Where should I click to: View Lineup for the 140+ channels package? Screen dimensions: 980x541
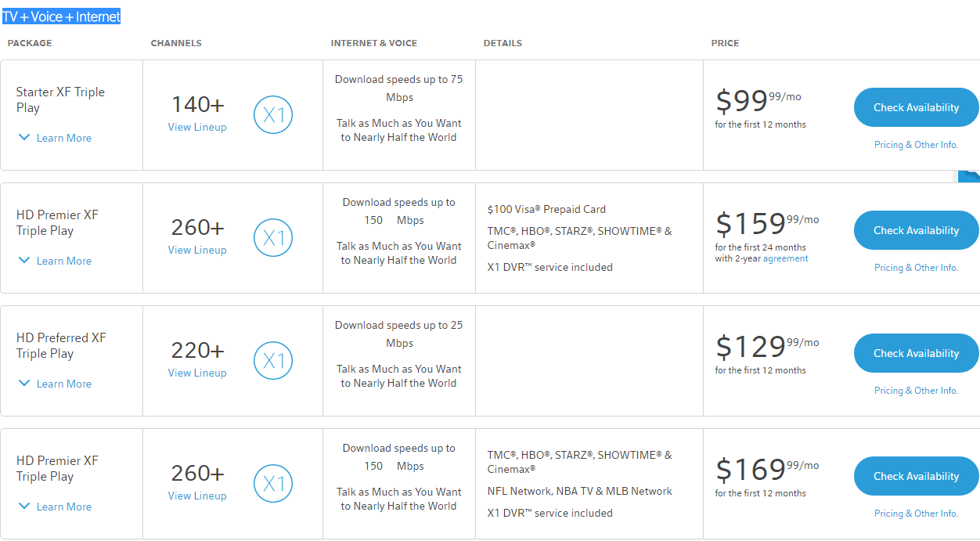197,127
